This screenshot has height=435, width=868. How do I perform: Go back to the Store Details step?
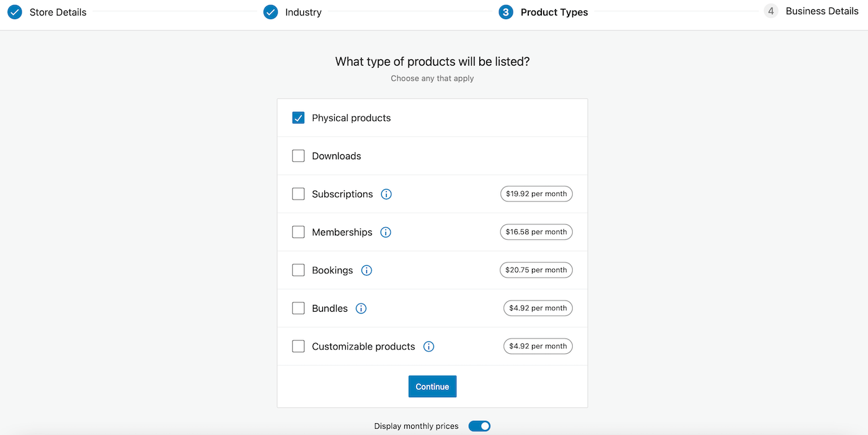59,12
